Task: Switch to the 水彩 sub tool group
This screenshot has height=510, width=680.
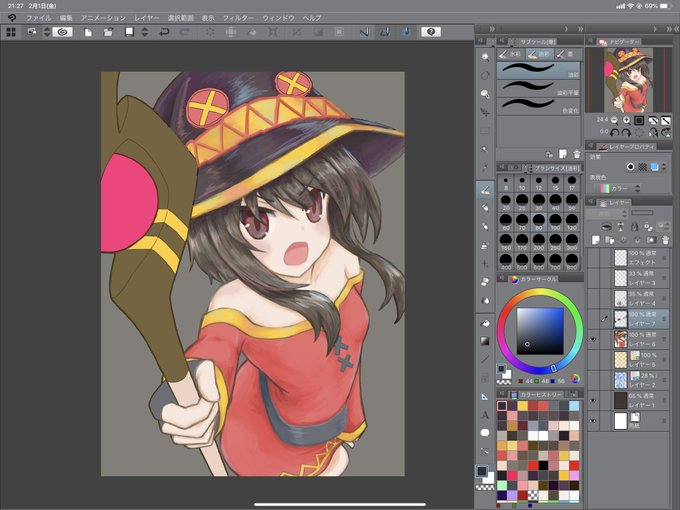Action: pos(510,54)
